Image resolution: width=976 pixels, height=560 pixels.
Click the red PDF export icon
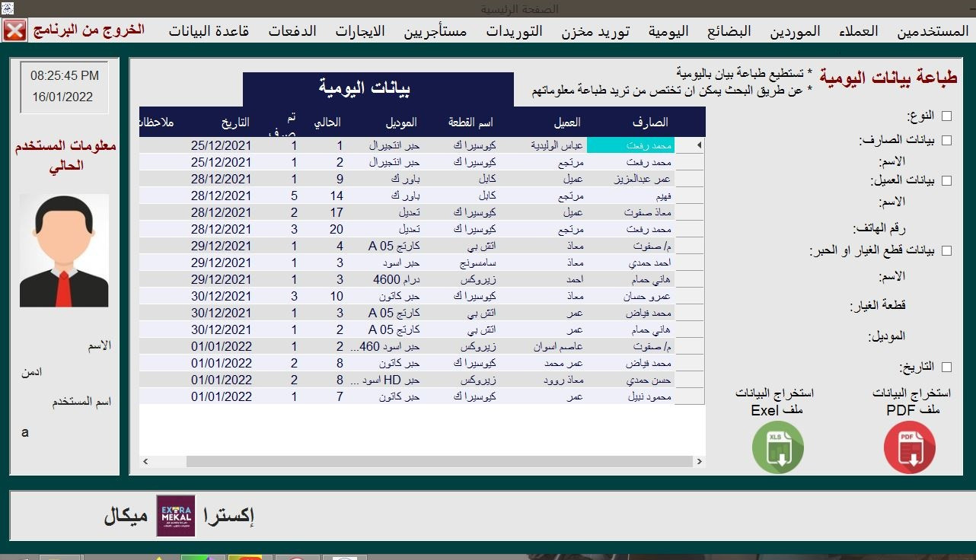910,447
